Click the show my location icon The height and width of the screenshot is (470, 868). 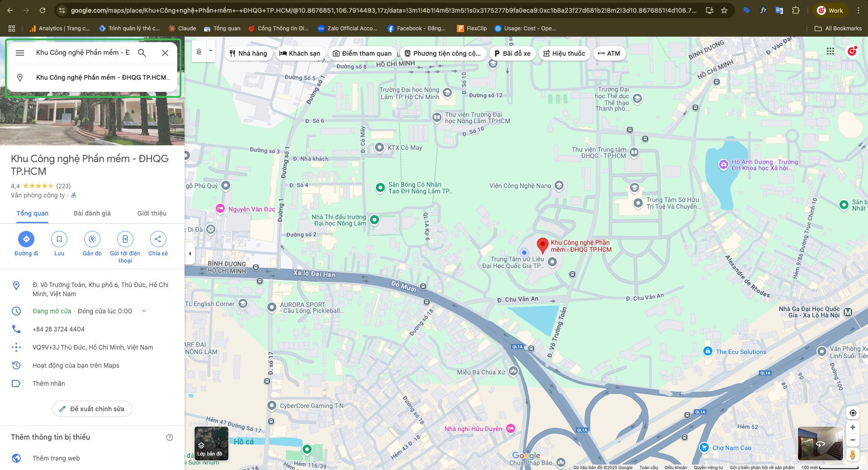coord(853,413)
